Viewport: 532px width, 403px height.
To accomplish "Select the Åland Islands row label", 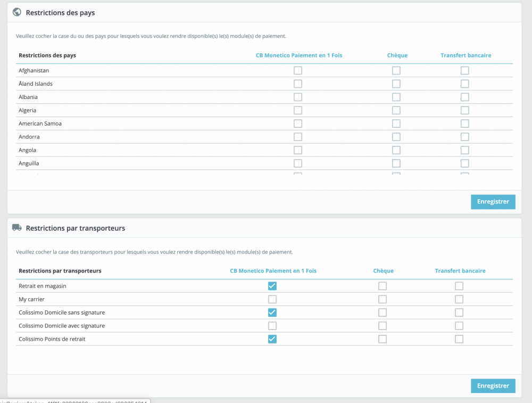I will click(x=35, y=84).
